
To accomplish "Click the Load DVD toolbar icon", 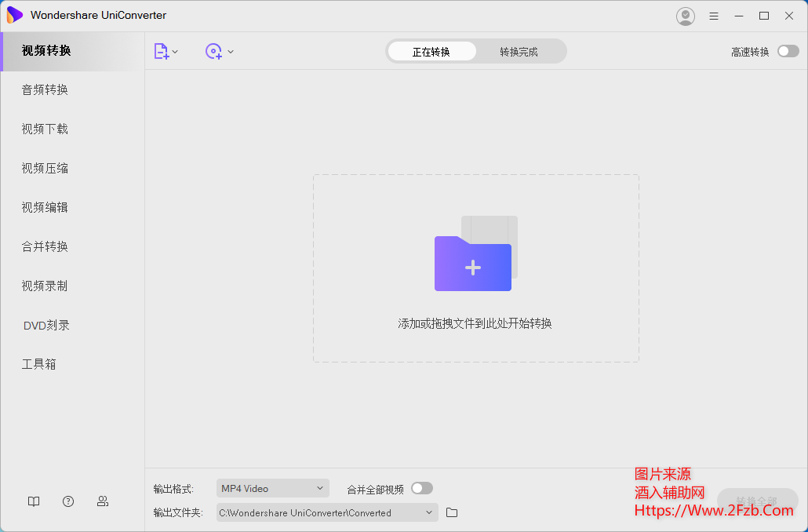I will [211, 51].
